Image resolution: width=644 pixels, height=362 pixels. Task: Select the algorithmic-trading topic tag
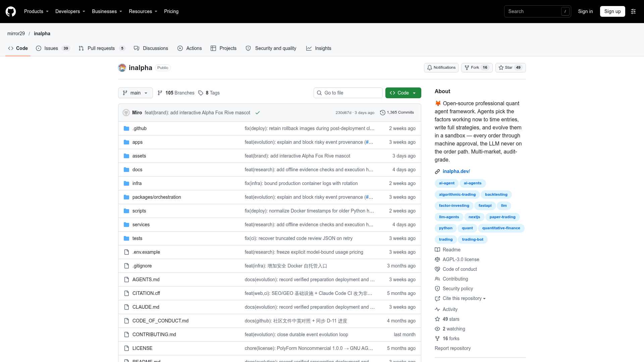pos(457,194)
